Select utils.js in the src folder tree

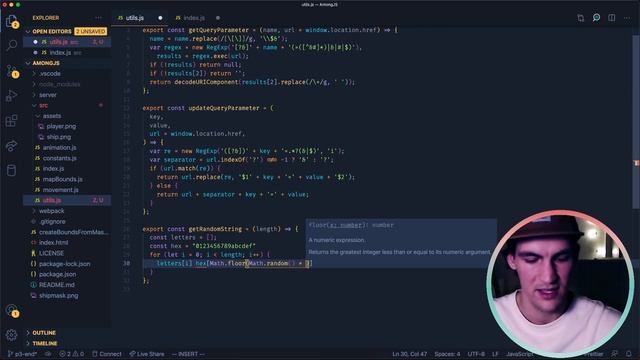pyautogui.click(x=67, y=200)
